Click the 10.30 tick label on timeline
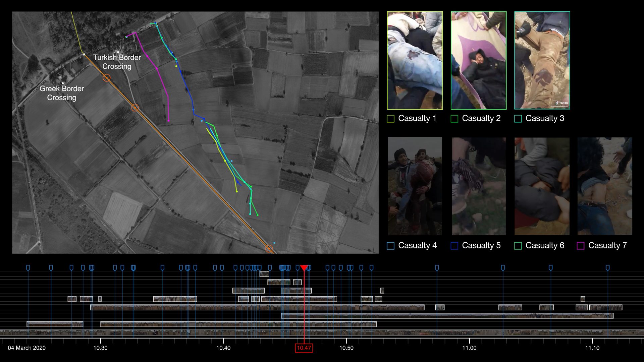This screenshot has width=644, height=362. pos(100,348)
